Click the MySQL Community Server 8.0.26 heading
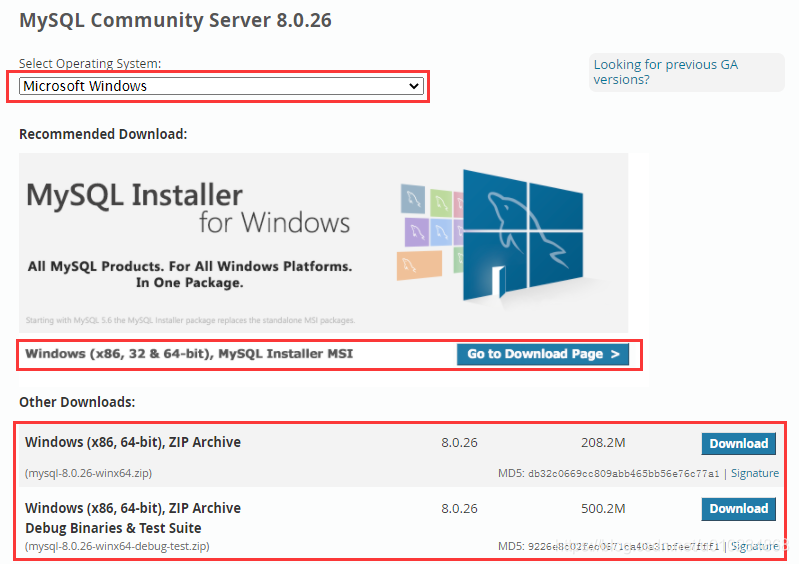Viewport: 799px width, 564px height. [x=175, y=20]
